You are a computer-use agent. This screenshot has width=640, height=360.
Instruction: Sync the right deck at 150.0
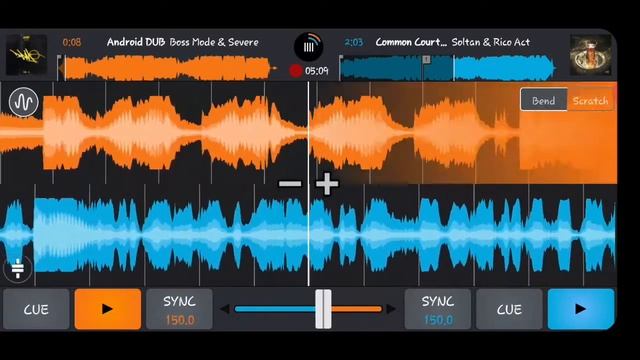point(438,309)
